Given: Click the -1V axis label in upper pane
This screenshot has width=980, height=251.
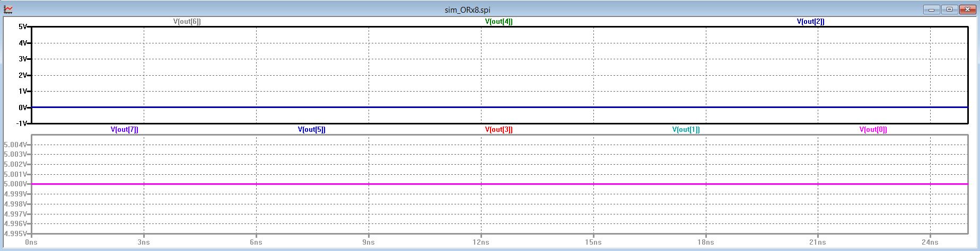Looking at the screenshot, I should point(22,124).
